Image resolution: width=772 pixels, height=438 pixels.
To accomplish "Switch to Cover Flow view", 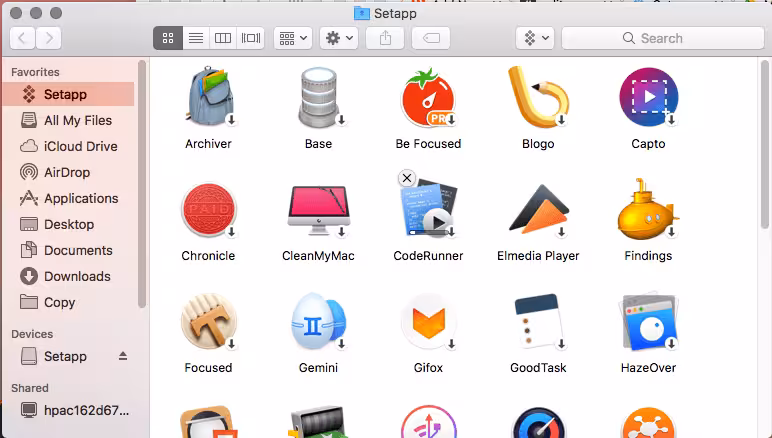I will 251,38.
